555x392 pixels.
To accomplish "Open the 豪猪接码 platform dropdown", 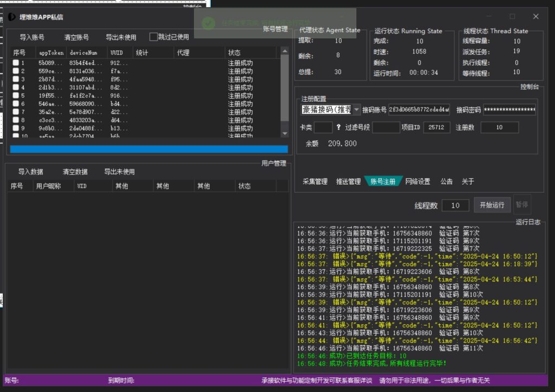I will point(356,110).
